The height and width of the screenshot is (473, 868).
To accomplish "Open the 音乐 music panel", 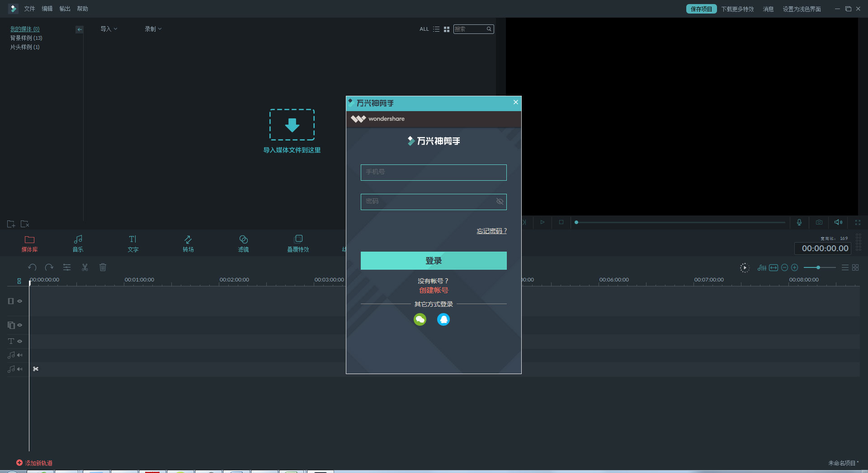I will pyautogui.click(x=78, y=244).
